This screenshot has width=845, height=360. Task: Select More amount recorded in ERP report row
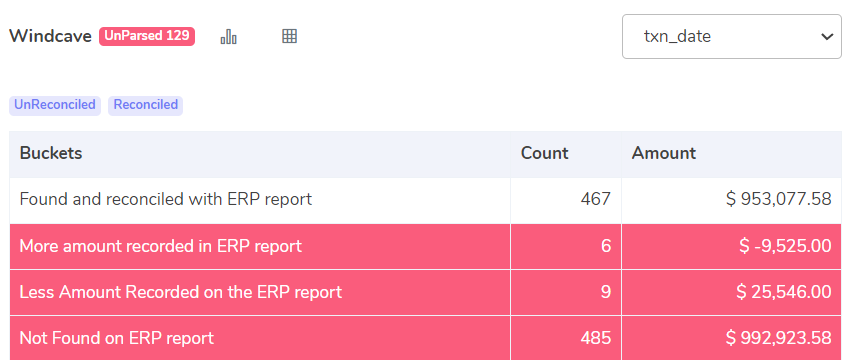pyautogui.click(x=425, y=247)
